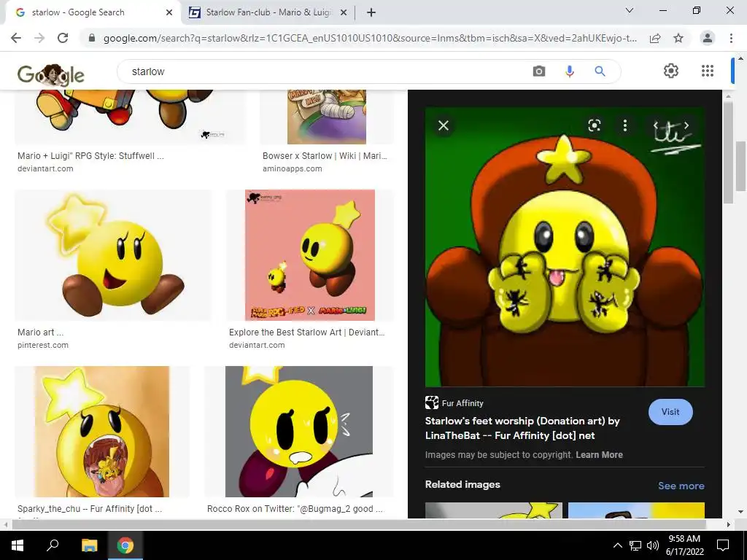Open the Chrome profile menu
This screenshot has height=560, width=747.
708,38
